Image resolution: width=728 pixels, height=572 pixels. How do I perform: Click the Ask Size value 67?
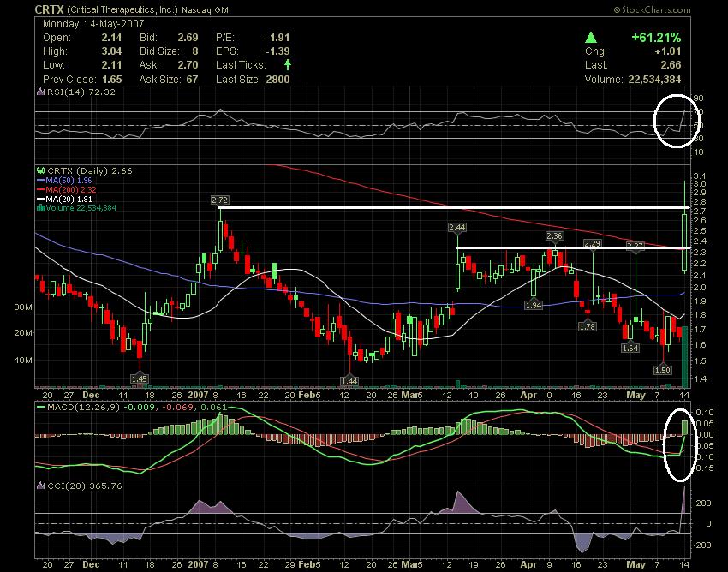coord(192,80)
